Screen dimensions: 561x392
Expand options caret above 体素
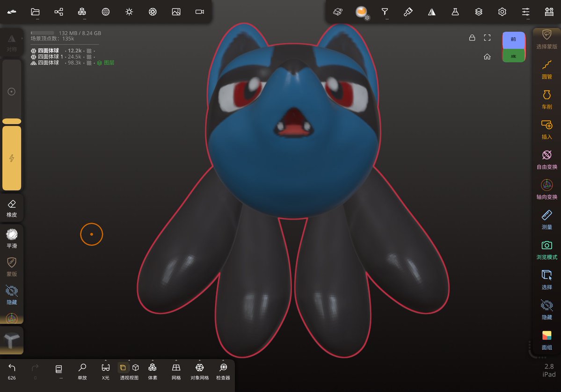coord(153,360)
